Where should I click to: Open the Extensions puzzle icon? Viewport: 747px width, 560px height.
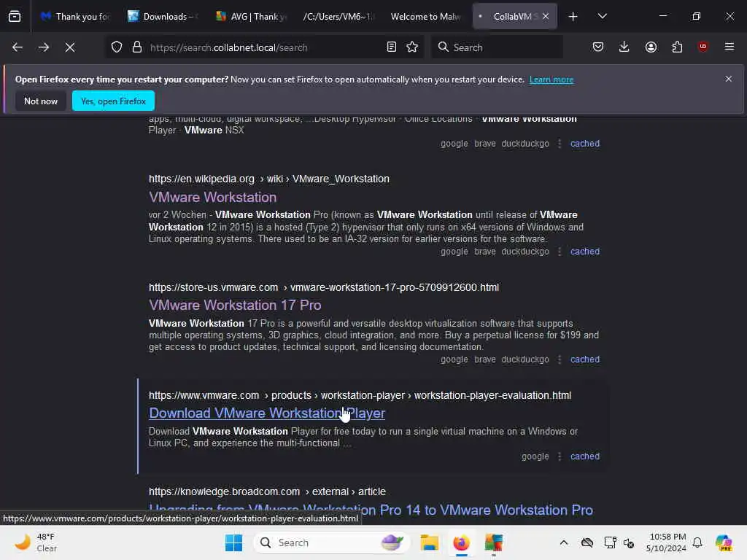pyautogui.click(x=677, y=47)
